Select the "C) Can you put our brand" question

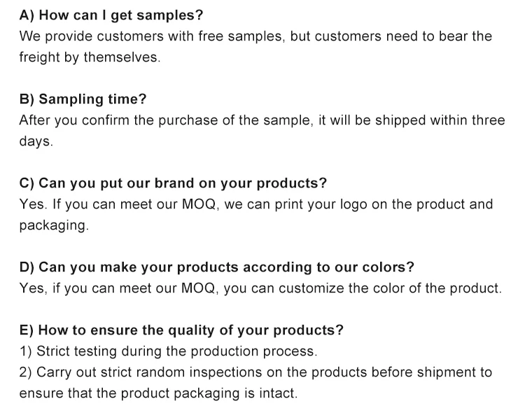[x=173, y=183]
